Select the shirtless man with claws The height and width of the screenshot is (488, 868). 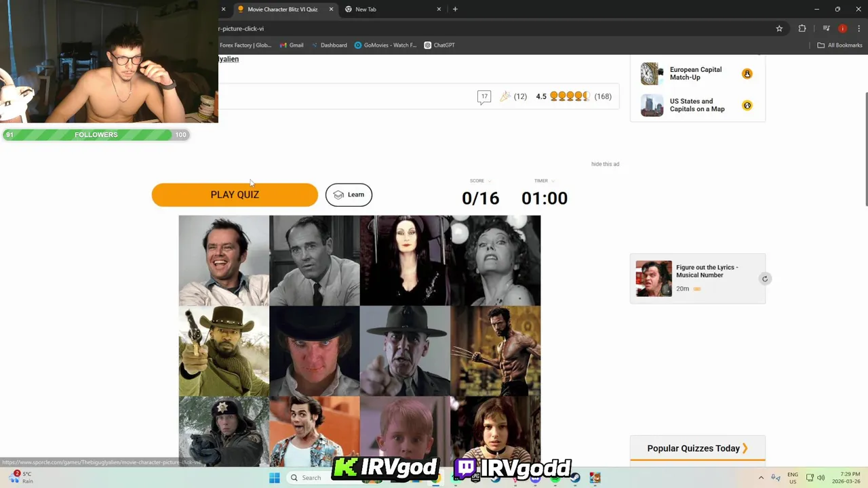tap(496, 351)
